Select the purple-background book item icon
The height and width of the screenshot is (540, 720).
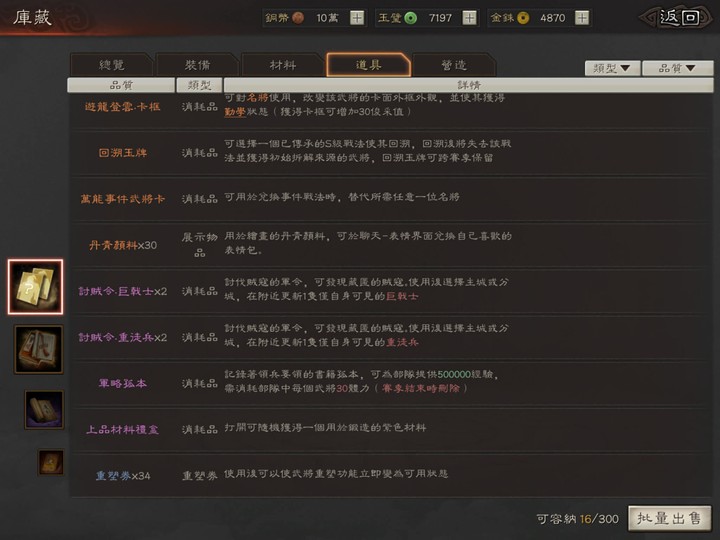(x=43, y=409)
